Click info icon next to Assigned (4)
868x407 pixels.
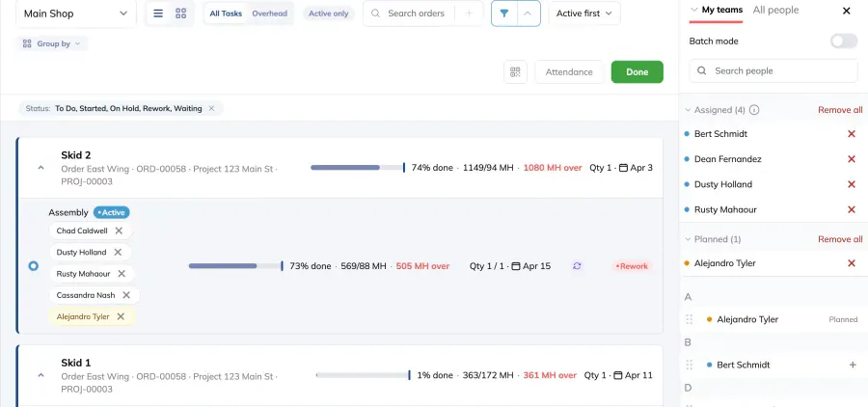[754, 110]
